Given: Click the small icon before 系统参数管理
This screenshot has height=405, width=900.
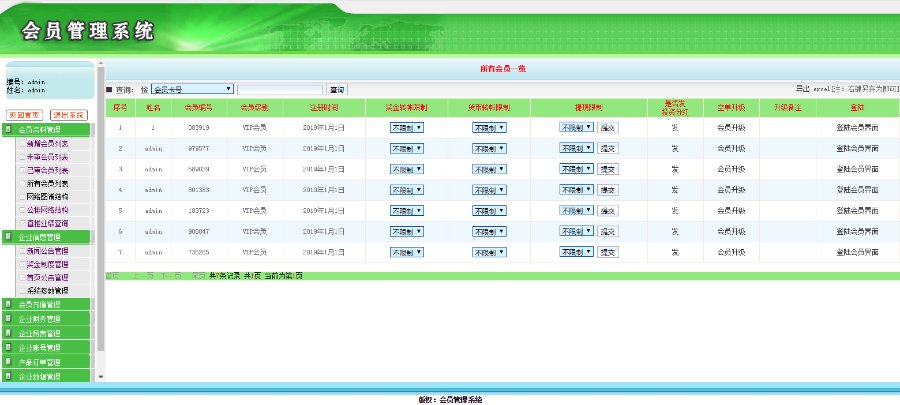Looking at the screenshot, I should tap(22, 290).
